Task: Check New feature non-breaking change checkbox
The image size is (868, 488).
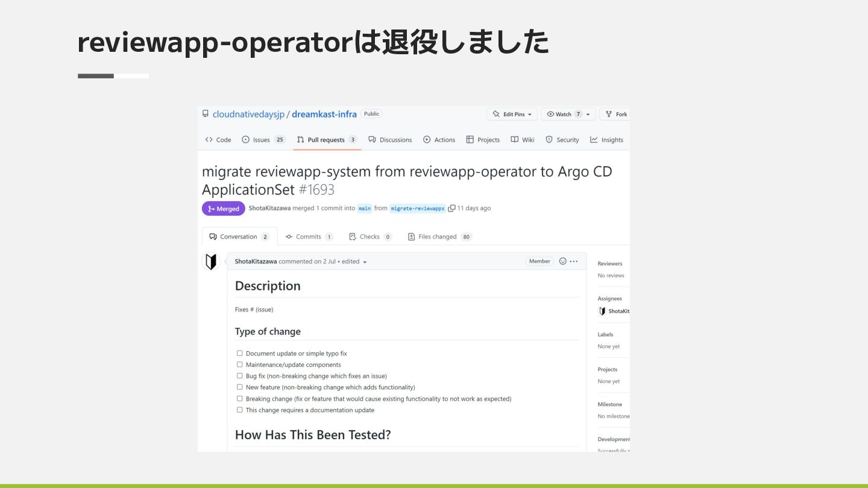Action: coord(240,387)
